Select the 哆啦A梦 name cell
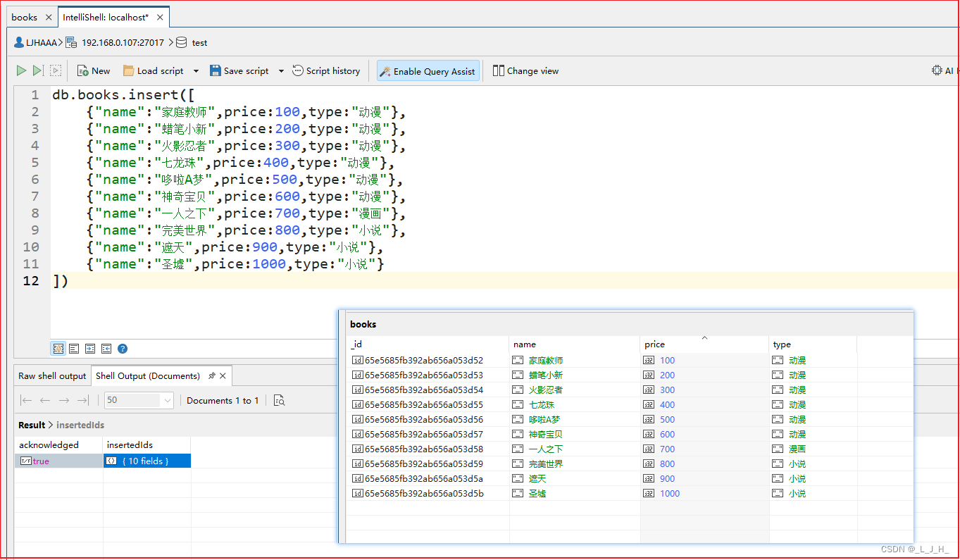The height and width of the screenshot is (560, 960). (575, 419)
